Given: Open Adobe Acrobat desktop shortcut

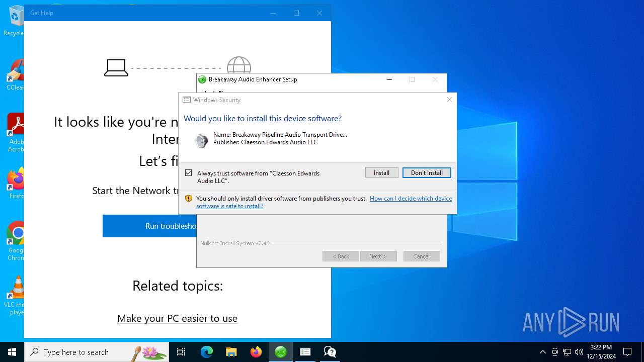Looking at the screenshot, I should [15, 132].
